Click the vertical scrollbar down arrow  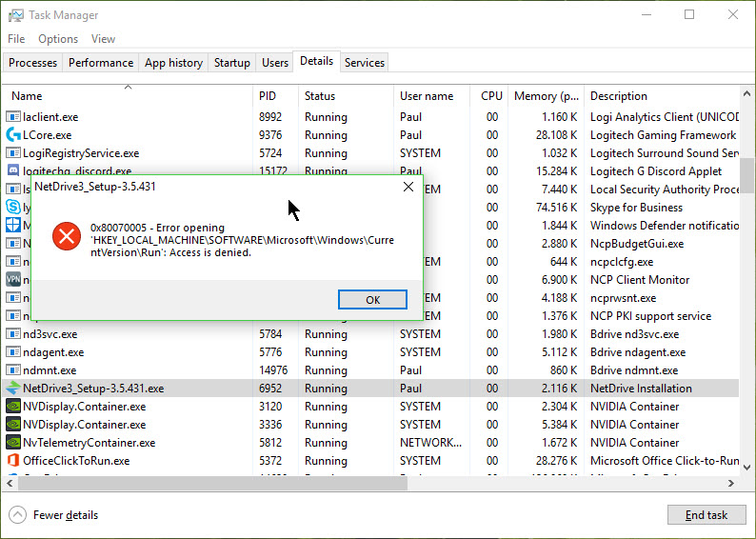point(746,467)
